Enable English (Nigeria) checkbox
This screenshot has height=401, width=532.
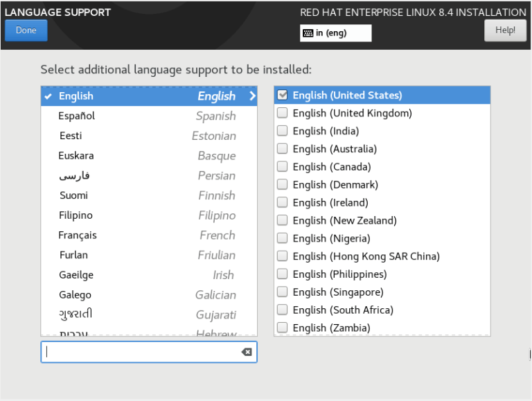click(283, 238)
